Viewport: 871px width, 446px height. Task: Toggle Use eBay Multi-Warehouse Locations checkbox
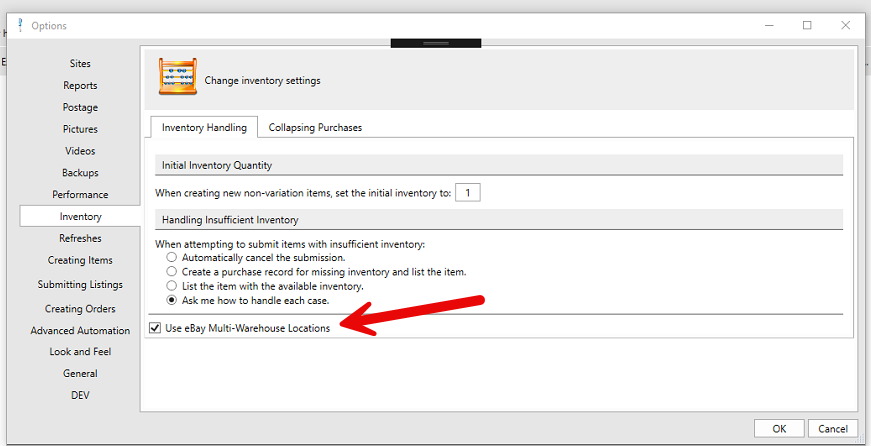pos(154,328)
